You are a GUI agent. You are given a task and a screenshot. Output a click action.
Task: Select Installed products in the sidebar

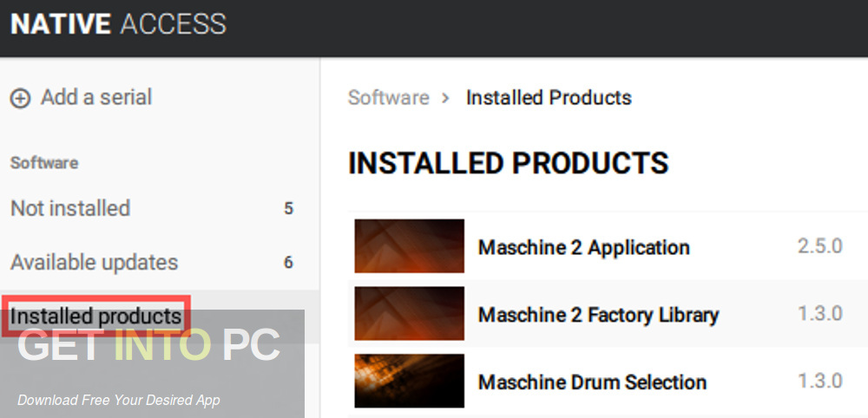(x=95, y=317)
